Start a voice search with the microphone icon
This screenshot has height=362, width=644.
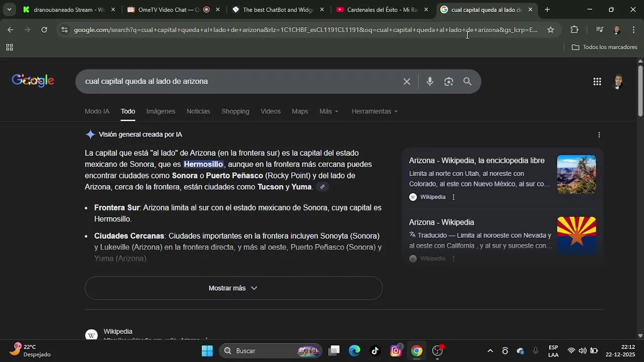(430, 81)
